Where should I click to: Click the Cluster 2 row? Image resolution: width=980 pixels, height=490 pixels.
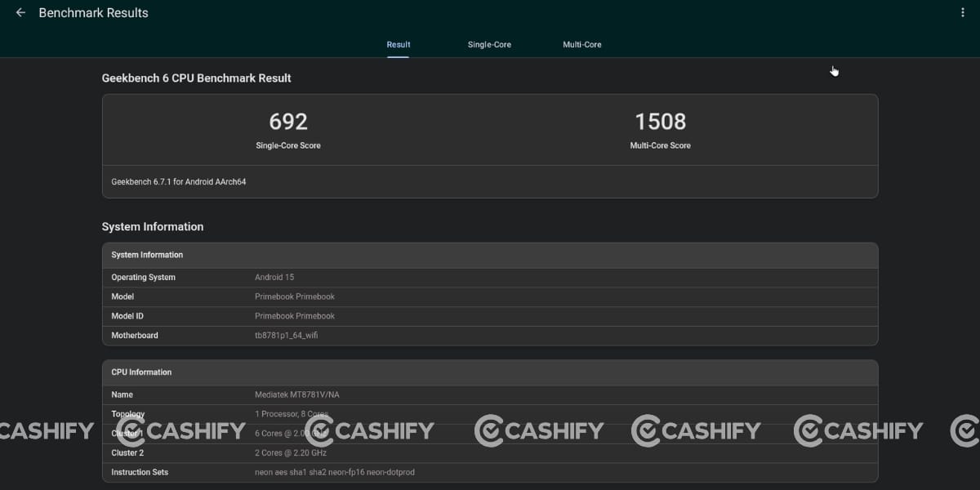pos(490,452)
